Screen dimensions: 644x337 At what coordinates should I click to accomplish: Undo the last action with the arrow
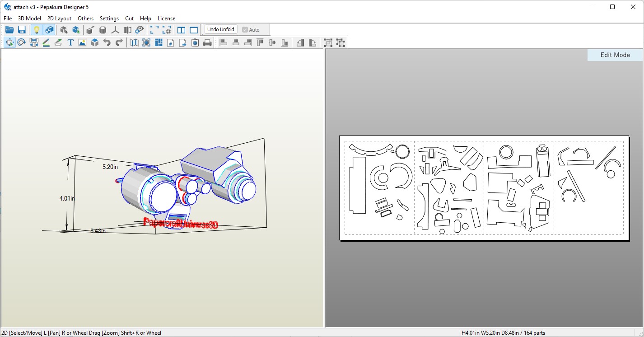[107, 42]
